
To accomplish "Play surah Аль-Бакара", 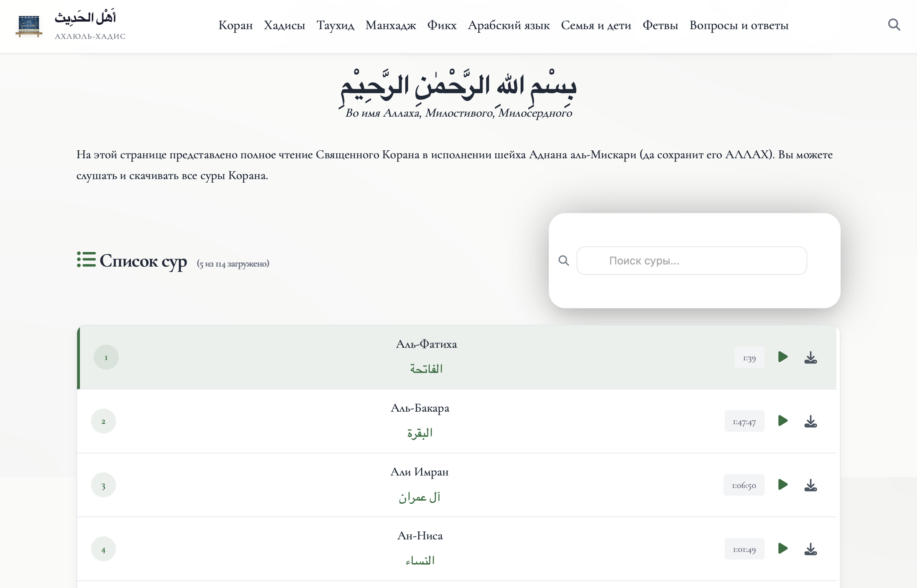I will 783,421.
